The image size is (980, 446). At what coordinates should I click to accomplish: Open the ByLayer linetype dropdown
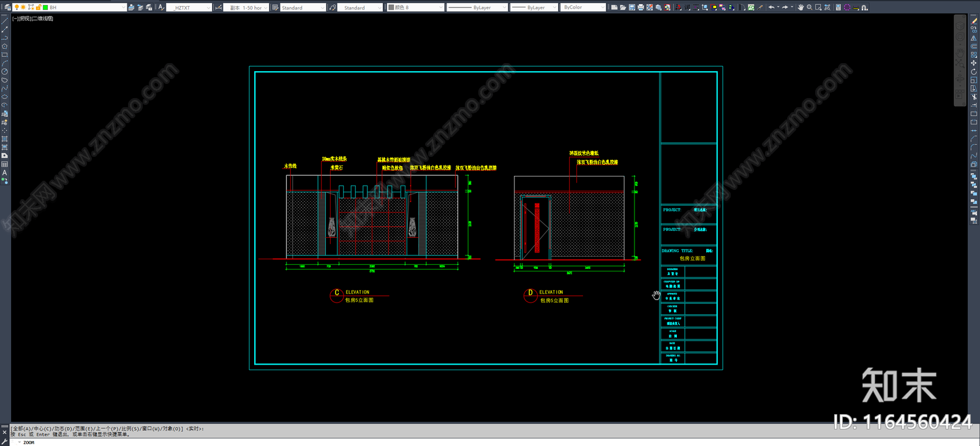[x=504, y=7]
